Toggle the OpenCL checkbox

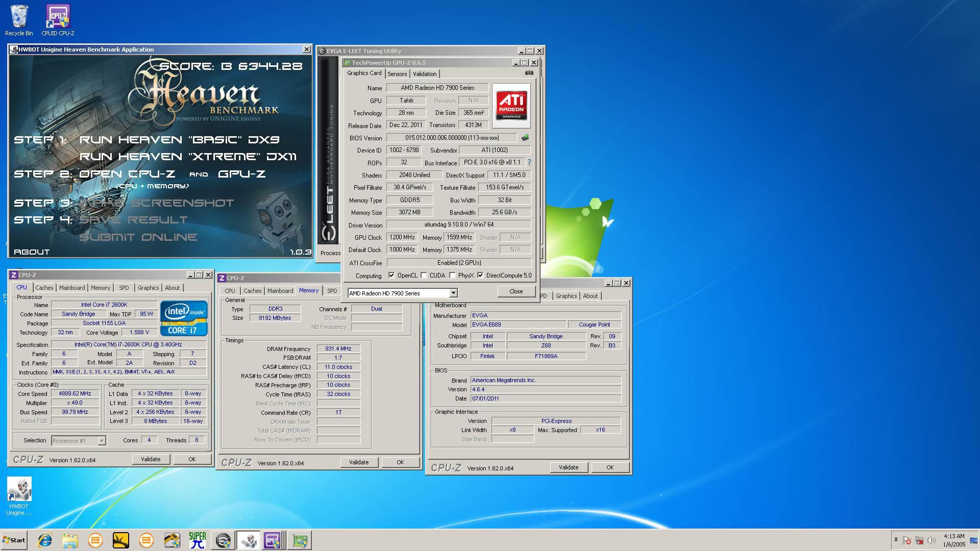click(x=391, y=275)
